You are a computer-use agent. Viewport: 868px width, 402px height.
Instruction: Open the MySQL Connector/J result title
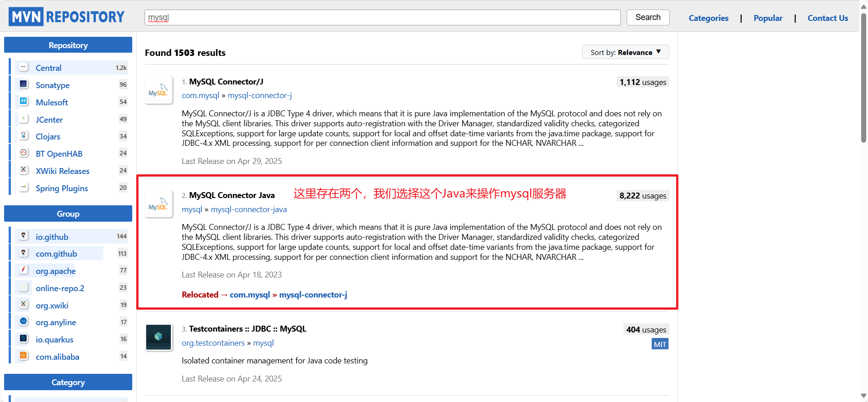click(x=226, y=81)
